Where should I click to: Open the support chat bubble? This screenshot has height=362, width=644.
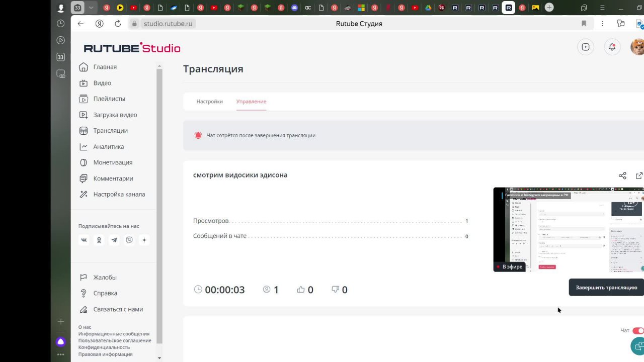click(638, 346)
